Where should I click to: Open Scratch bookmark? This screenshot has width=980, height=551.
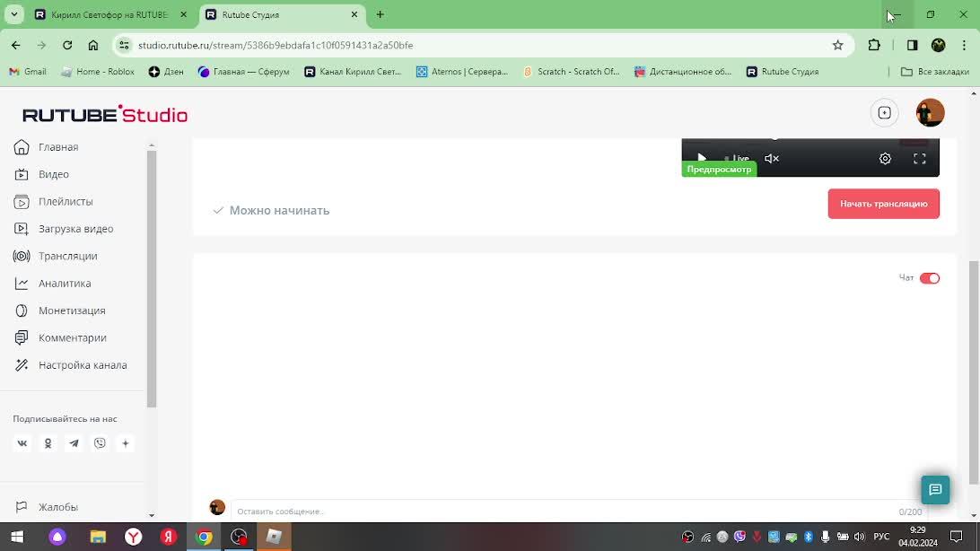[572, 72]
